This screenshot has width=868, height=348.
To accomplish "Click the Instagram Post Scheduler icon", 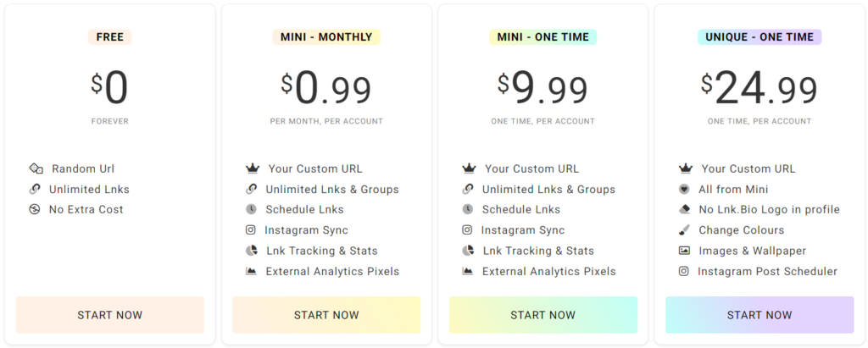I will click(684, 271).
